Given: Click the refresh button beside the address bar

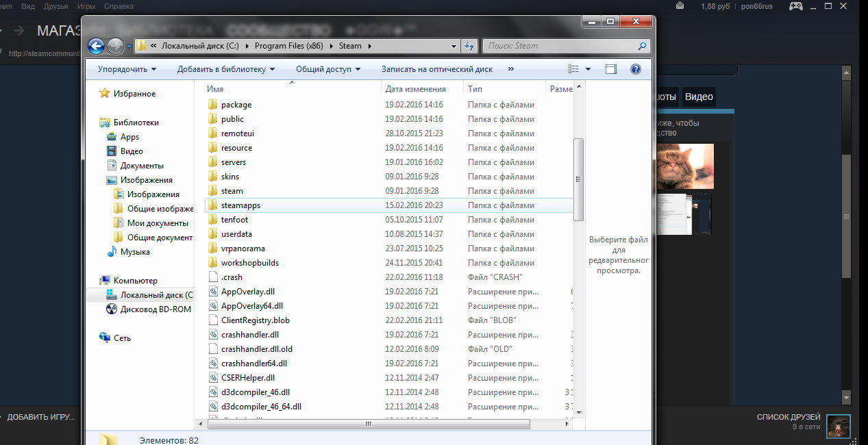Looking at the screenshot, I should [469, 46].
